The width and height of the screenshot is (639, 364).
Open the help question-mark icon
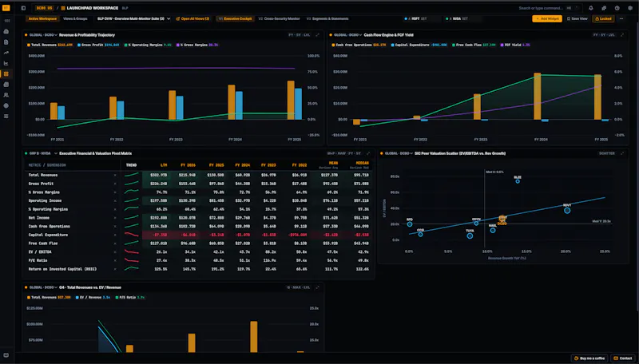pyautogui.click(x=617, y=8)
